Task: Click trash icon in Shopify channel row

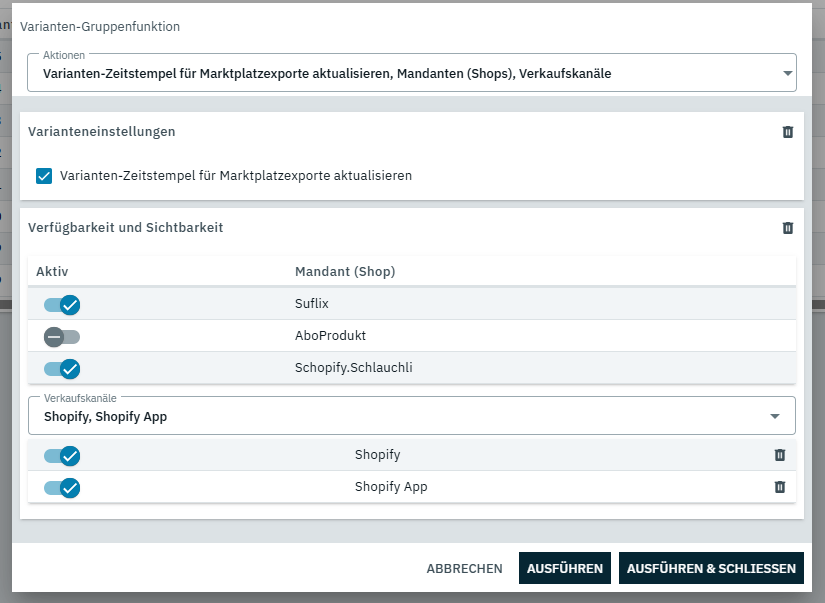Action: coord(780,455)
